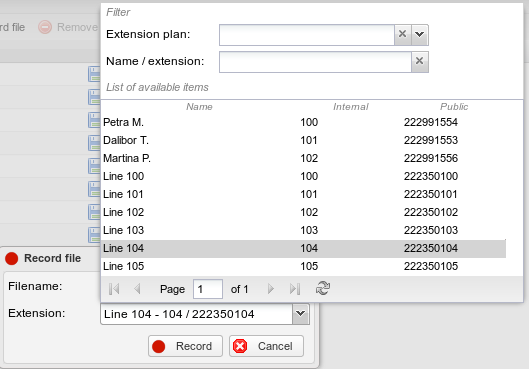Go to last page of list
The height and width of the screenshot is (369, 529).
(x=295, y=289)
